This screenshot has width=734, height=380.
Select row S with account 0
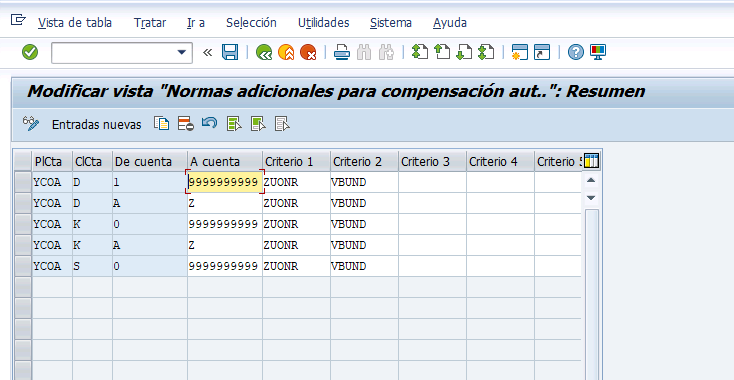point(23,266)
